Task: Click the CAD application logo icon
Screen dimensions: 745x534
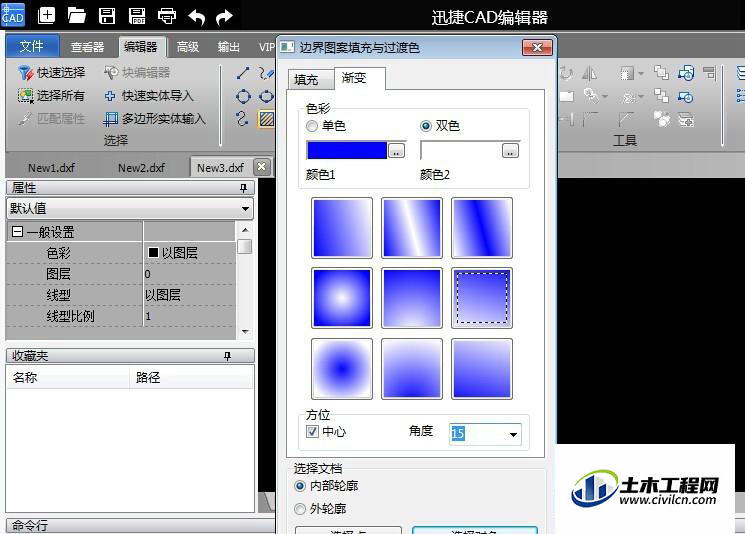Action: (x=13, y=15)
